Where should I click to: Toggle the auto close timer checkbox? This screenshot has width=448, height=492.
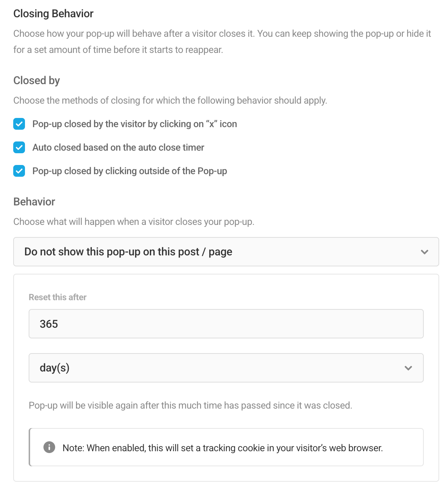coord(19,148)
